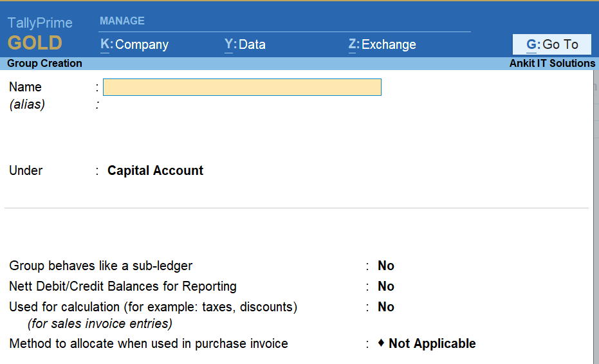Click the Group Creation title
This screenshot has width=599, height=364.
[44, 63]
